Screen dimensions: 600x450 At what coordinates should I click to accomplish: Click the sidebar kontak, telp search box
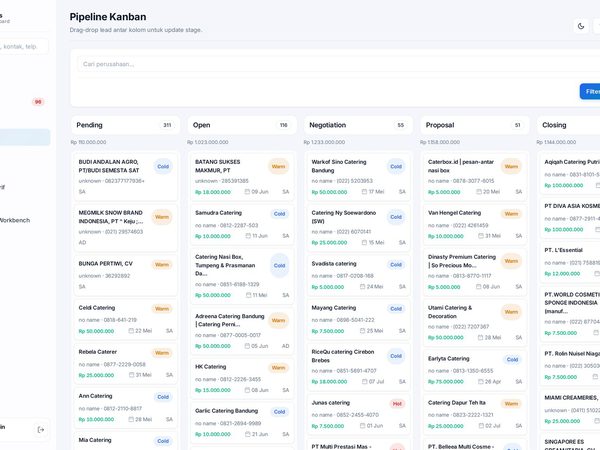pyautogui.click(x=24, y=46)
